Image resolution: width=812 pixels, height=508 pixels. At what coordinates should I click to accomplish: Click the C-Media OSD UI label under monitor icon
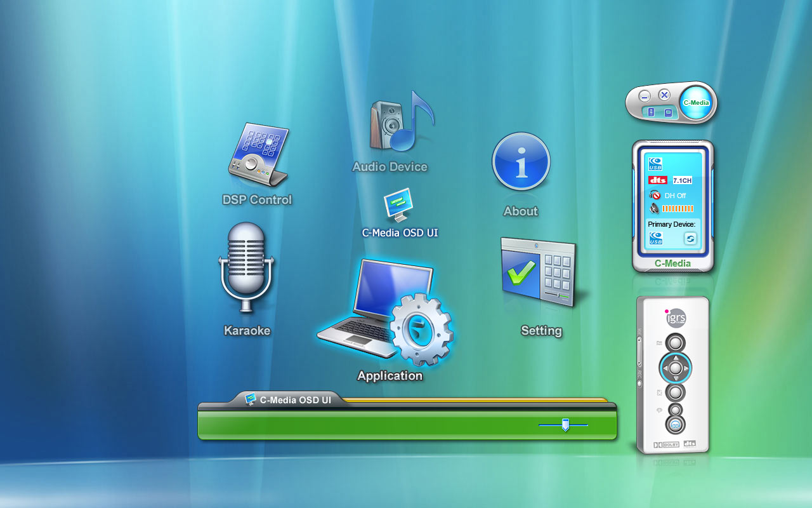(x=400, y=232)
